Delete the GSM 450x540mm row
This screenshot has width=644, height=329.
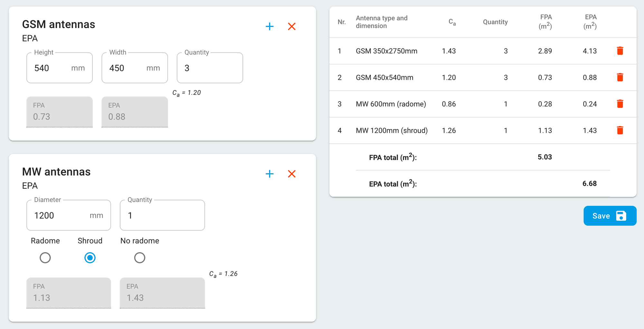(620, 78)
